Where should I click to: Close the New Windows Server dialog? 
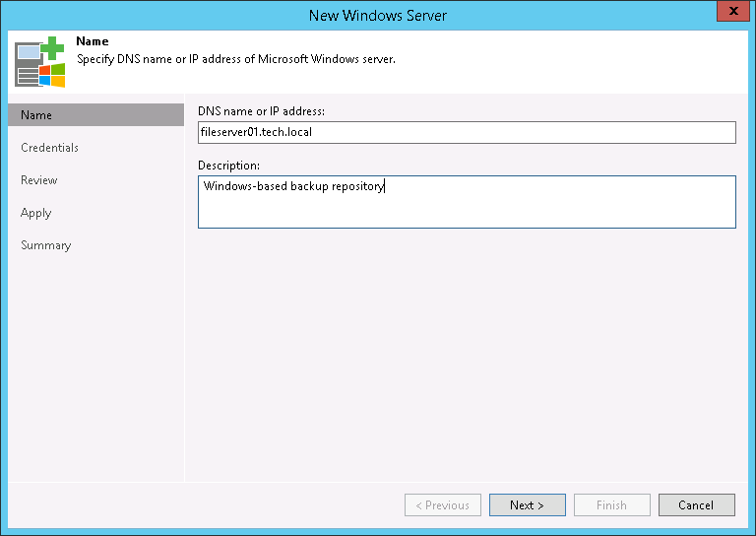coord(732,11)
